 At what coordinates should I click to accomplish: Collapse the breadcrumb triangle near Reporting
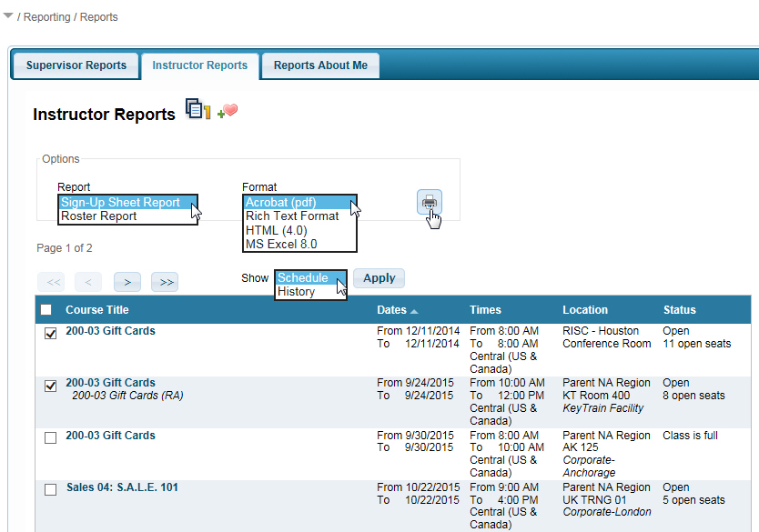pos(8,15)
